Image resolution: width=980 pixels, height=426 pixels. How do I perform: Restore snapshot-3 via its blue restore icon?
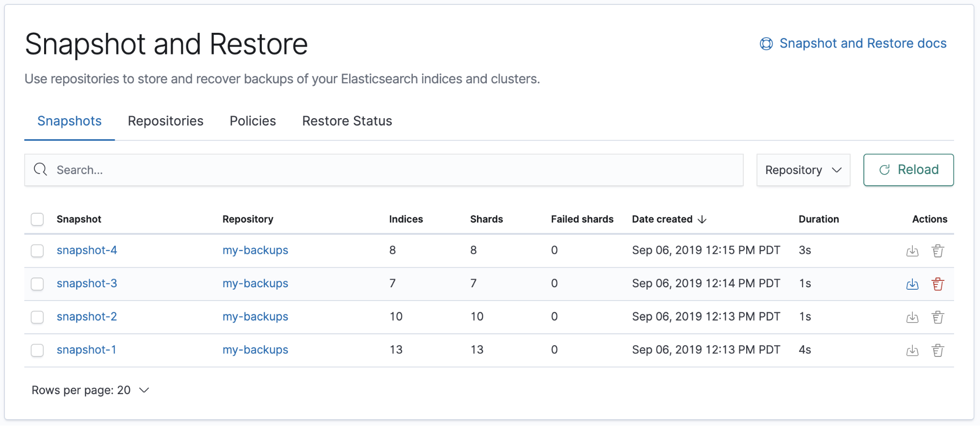(x=912, y=284)
